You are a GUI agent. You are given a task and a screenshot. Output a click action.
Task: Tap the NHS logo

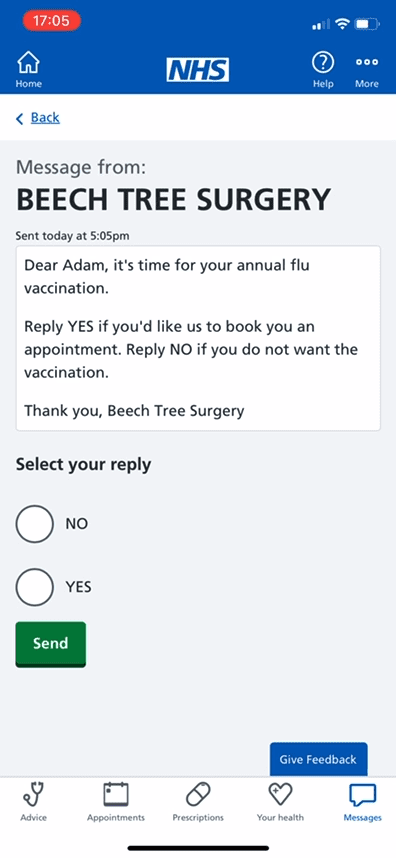pyautogui.click(x=198, y=70)
